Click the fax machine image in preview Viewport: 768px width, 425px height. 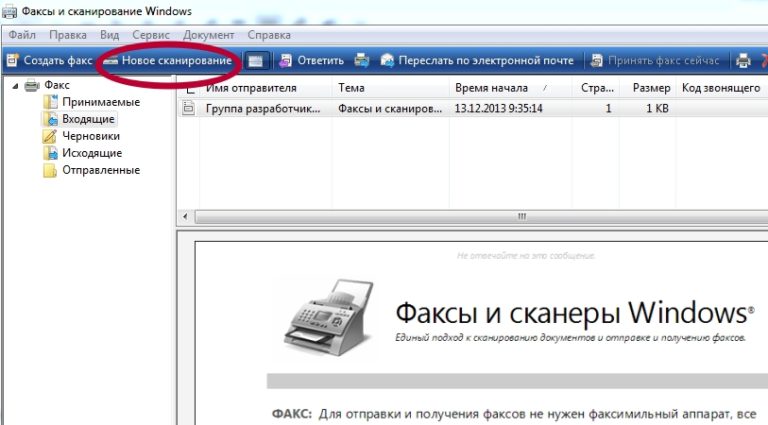pos(329,316)
